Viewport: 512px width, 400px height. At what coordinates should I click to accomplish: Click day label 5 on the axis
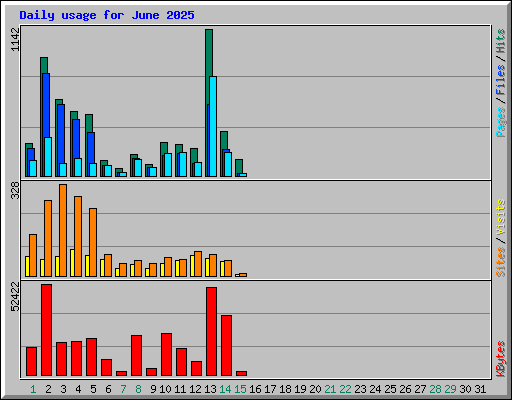(x=93, y=389)
